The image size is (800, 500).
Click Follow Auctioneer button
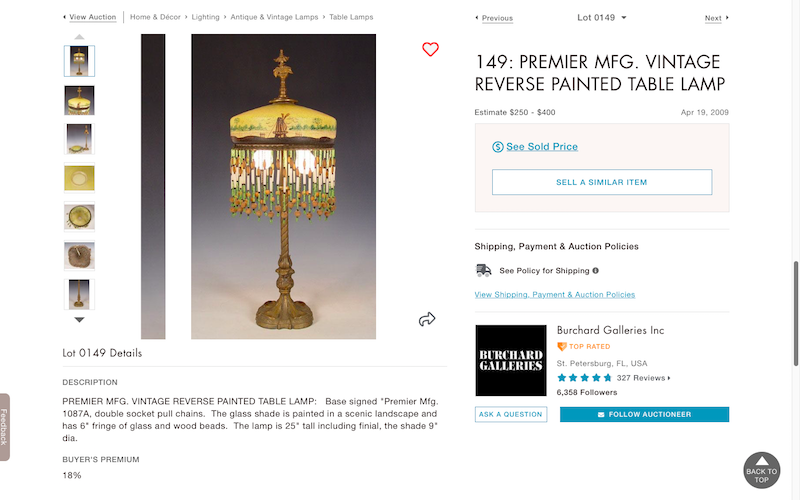point(644,414)
